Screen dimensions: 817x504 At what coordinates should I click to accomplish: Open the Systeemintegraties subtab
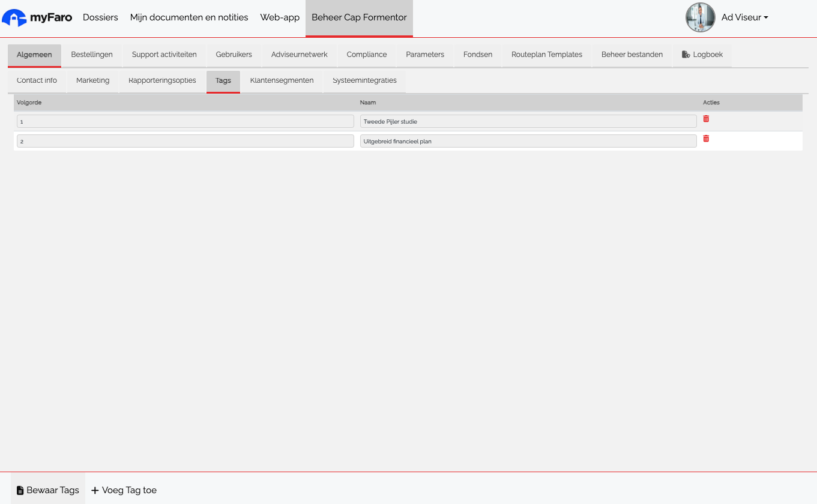click(x=364, y=80)
